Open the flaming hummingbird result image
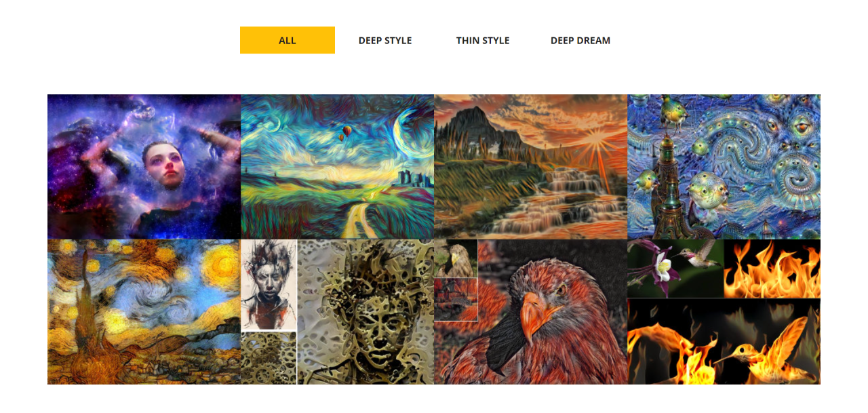Screen dimensions: 868x413 click(x=724, y=342)
